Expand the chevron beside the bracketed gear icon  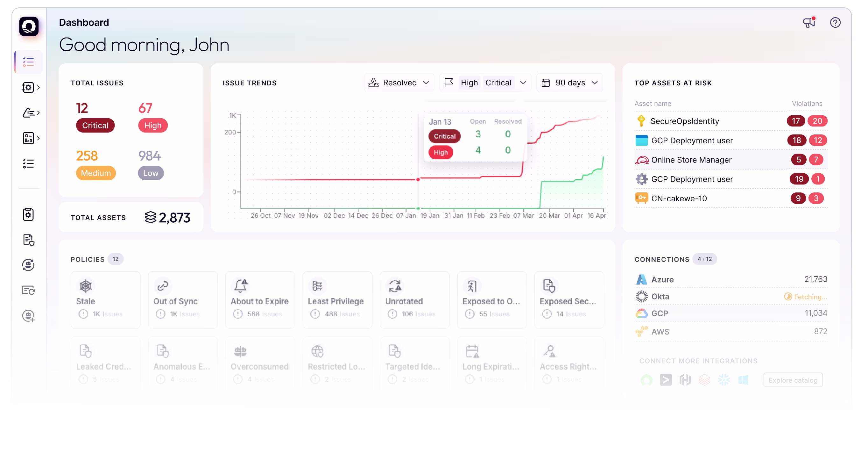point(39,87)
